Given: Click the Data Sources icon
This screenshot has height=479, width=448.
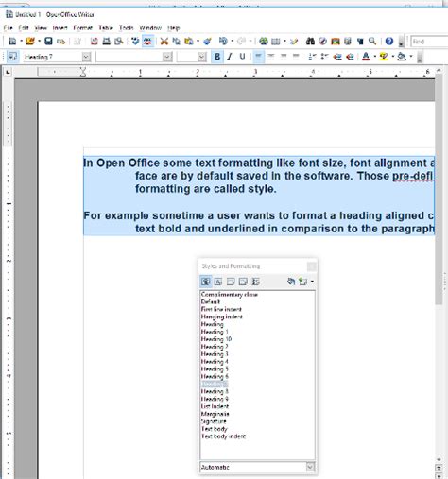Looking at the screenshot, I should 348,41.
